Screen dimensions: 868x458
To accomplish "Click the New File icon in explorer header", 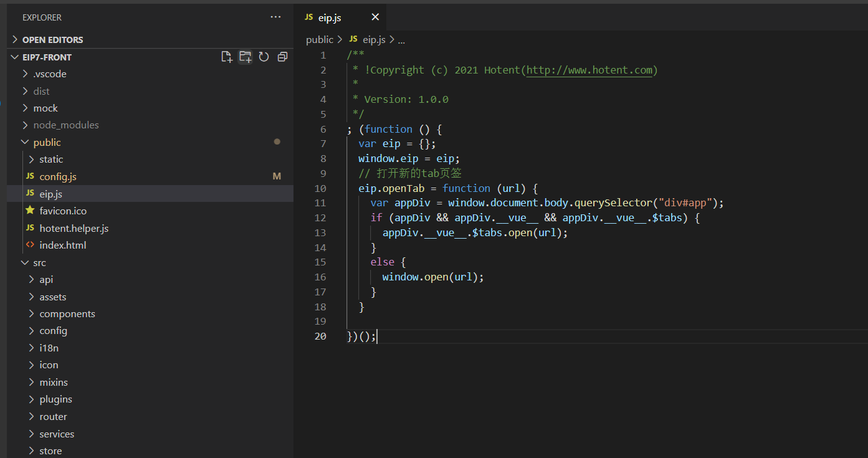I will point(227,57).
